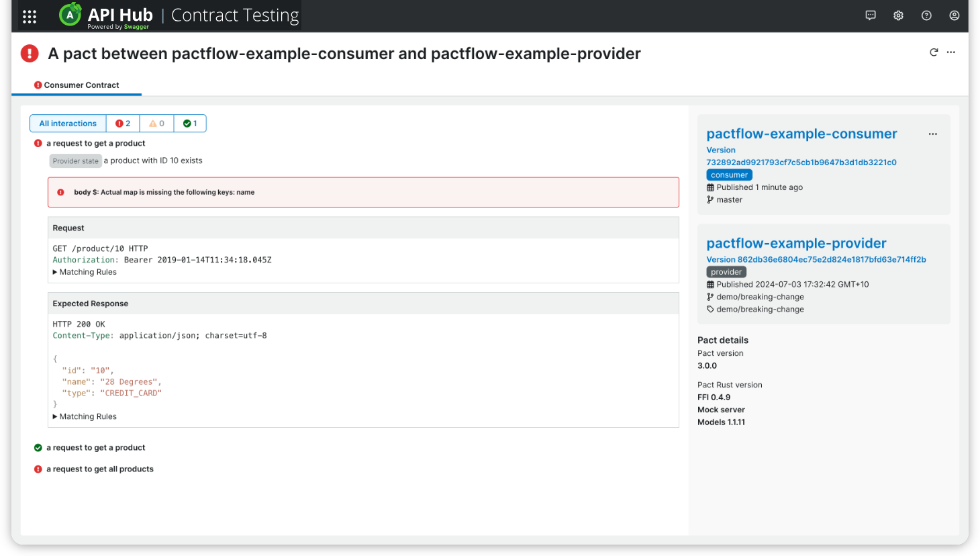Click the Pact details heading
Viewport: 980px width, 556px height.
[x=723, y=340]
